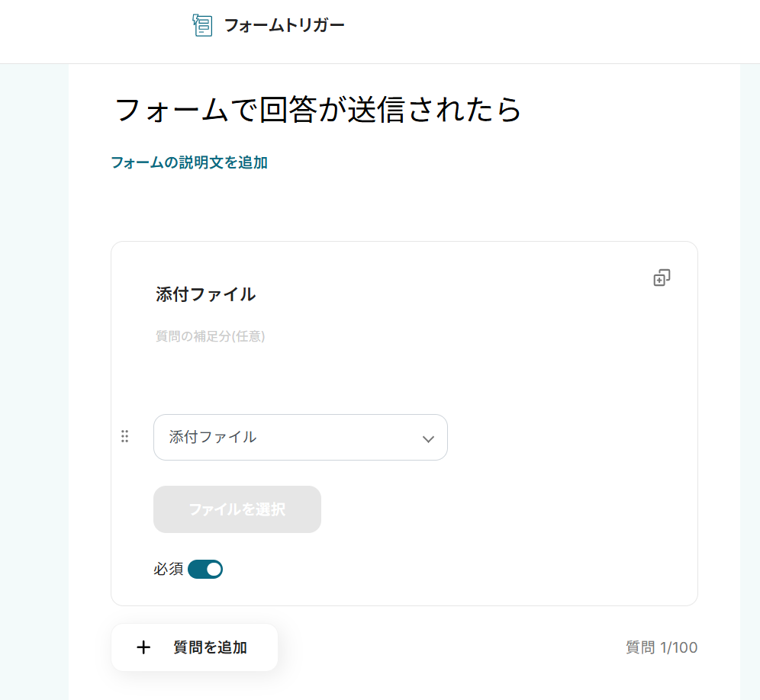Click the 質問 1/100 counter text
This screenshot has height=700, width=760.
661,648
